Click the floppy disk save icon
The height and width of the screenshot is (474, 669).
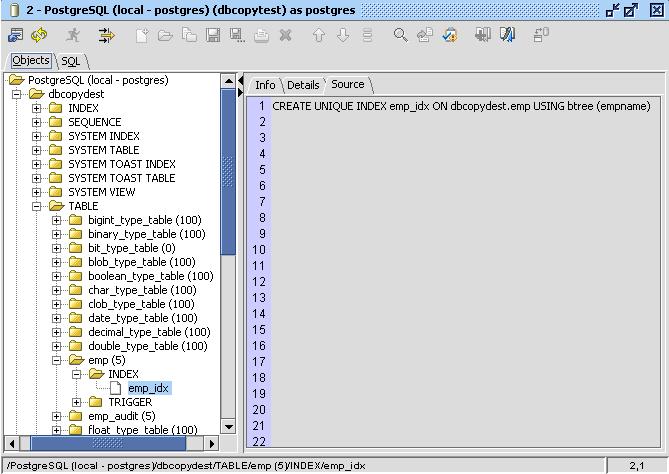213,35
